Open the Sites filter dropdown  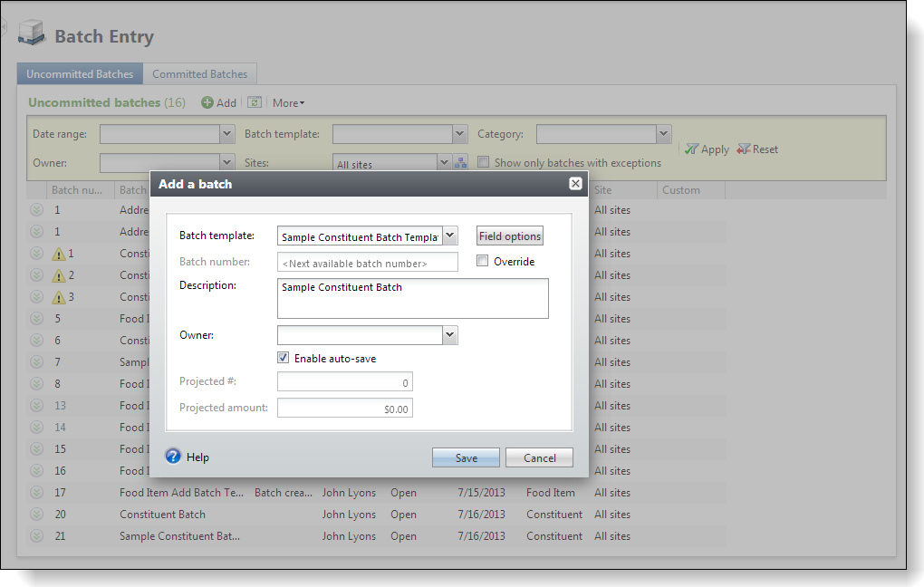444,162
